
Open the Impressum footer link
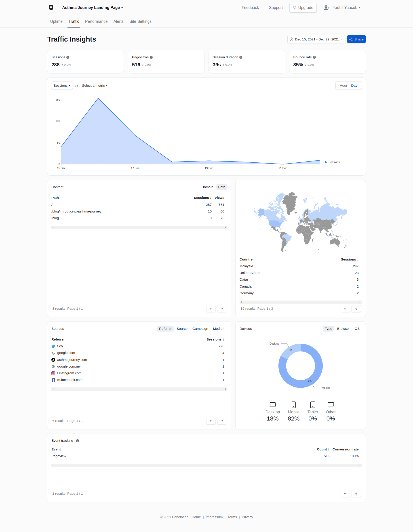[x=214, y=517]
